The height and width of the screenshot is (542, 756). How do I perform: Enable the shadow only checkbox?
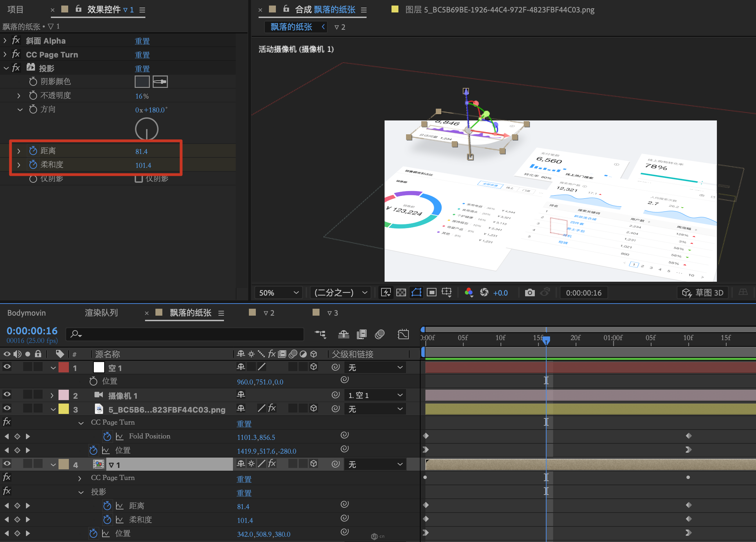tap(139, 179)
